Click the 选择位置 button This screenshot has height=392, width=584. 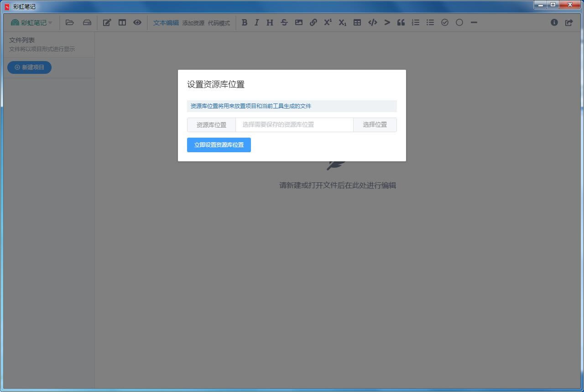[375, 124]
